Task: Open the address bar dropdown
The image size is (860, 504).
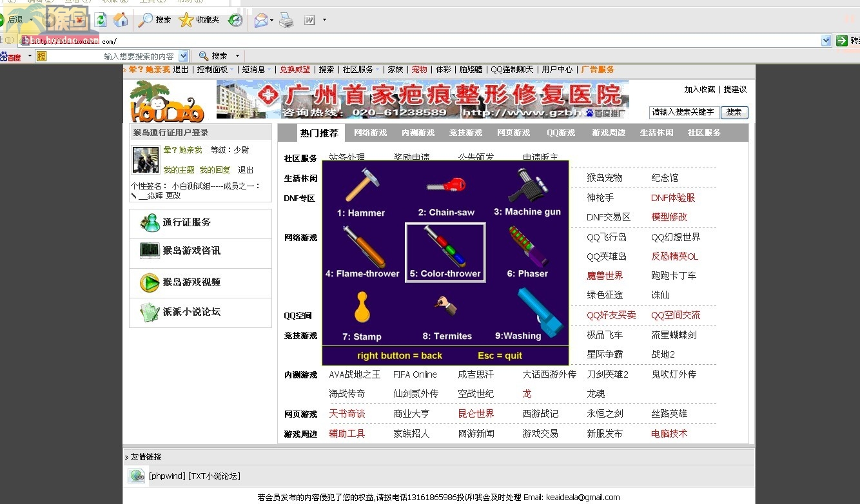Action: [x=826, y=41]
